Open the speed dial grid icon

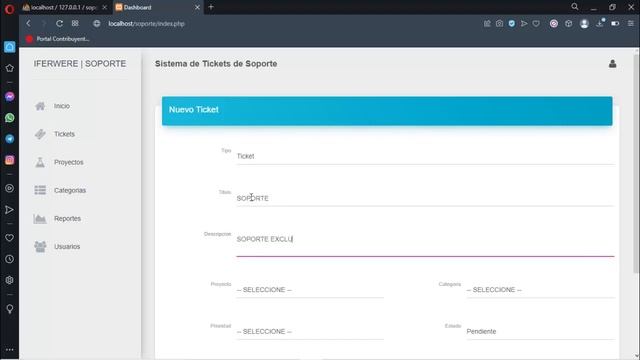click(75, 24)
